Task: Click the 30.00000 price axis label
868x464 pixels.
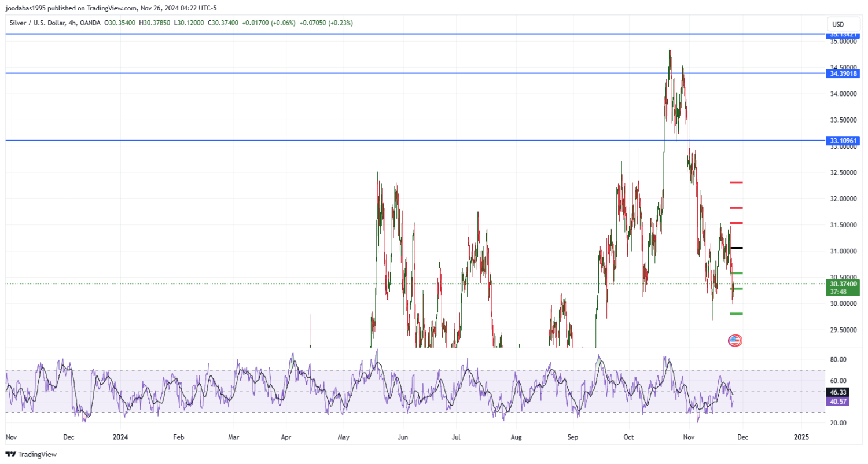Action: click(844, 304)
